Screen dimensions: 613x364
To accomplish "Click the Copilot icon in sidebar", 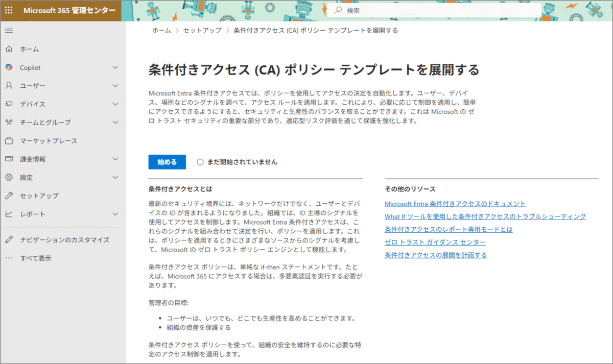I will [9, 67].
